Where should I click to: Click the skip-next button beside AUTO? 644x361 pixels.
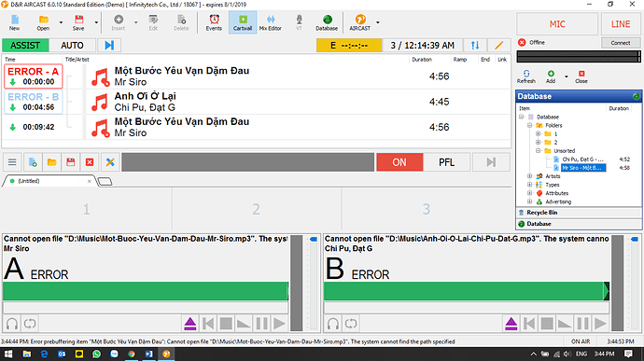(x=109, y=45)
